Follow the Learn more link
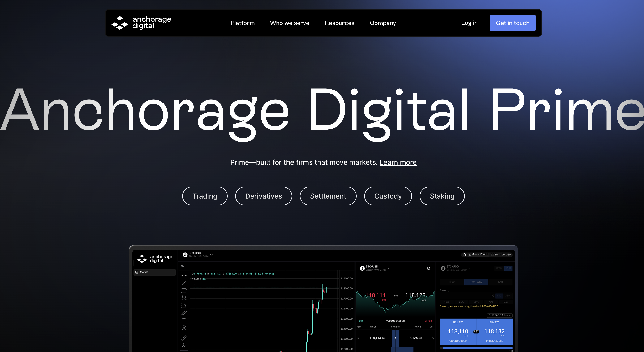The height and width of the screenshot is (352, 644). [398, 162]
